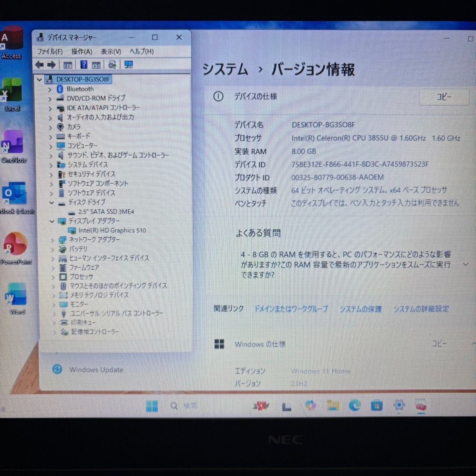Expand the Bluetooth device category
Image resolution: width=476 pixels, height=476 pixels.
[x=50, y=89]
